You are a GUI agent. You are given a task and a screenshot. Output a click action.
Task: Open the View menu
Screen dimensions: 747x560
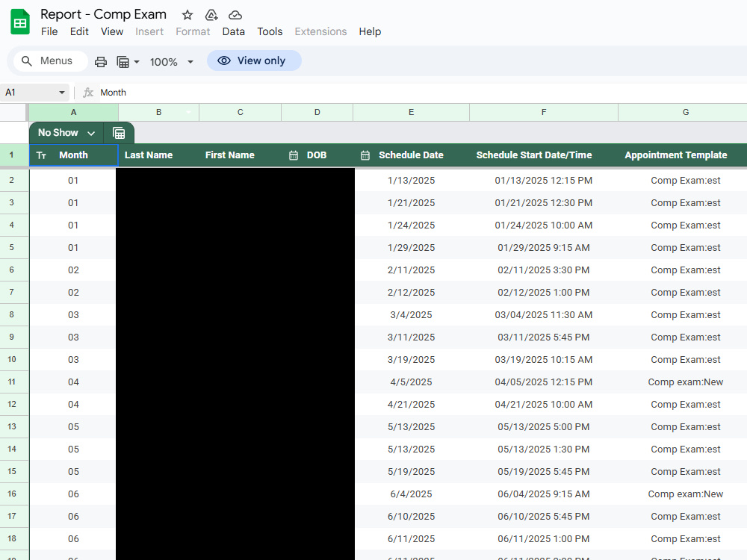click(112, 31)
